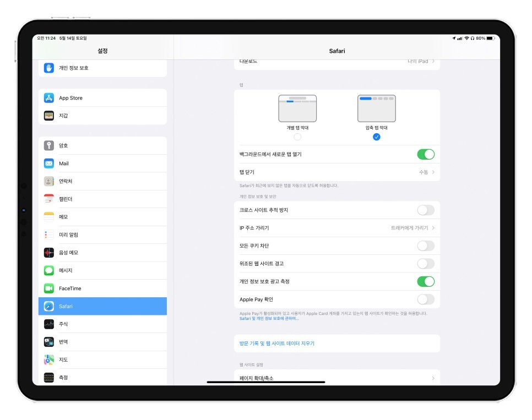Open the Mail envelope icon
532x420 pixels.
point(49,163)
